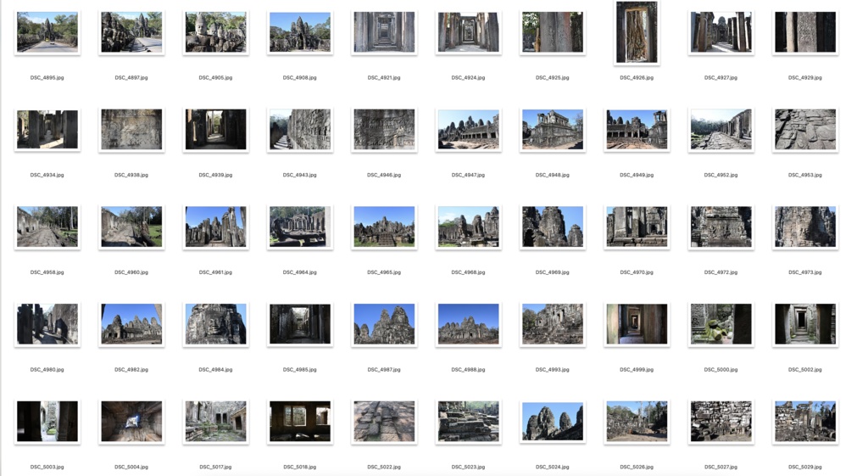Viewport: 868px width, 476px height.
Task: Select the DSC_4905.jpg photo thumbnail
Action: [215, 32]
